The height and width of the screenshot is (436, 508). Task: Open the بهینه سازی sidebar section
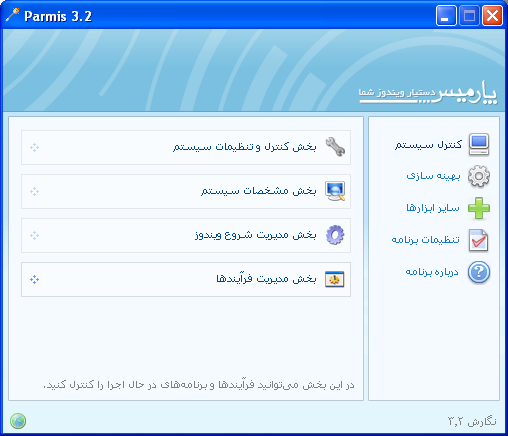click(x=448, y=176)
